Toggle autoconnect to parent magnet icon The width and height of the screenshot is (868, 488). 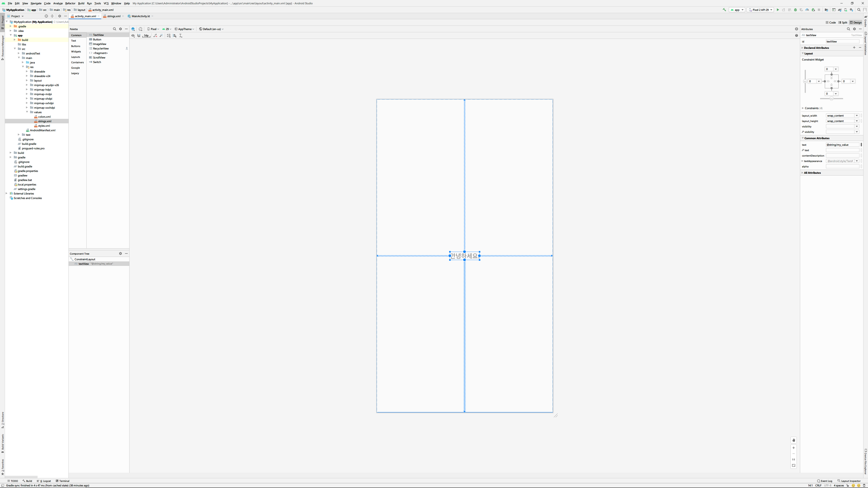139,35
